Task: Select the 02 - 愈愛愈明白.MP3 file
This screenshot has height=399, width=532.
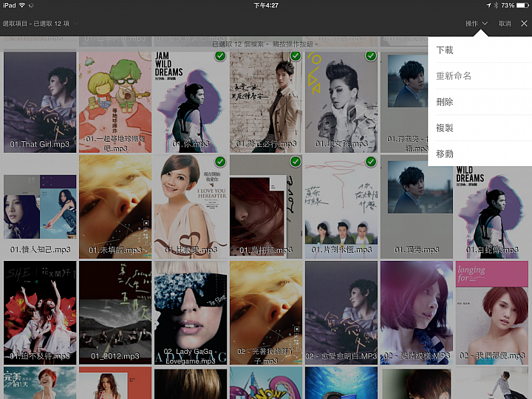Action: [x=341, y=313]
